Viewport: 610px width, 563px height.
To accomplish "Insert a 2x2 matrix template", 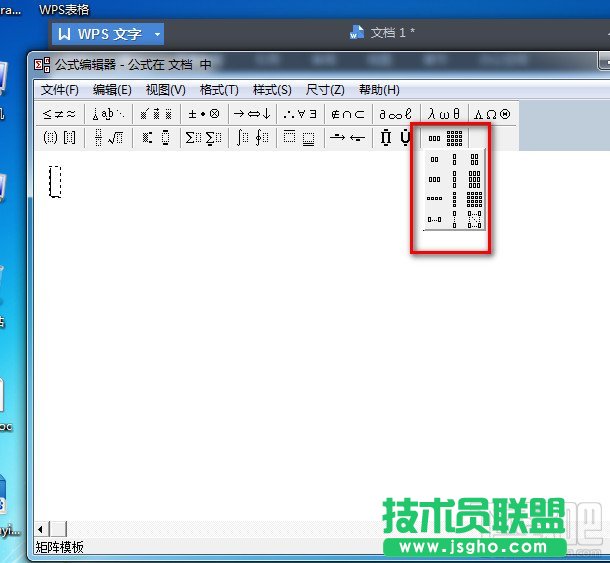I will 474,160.
